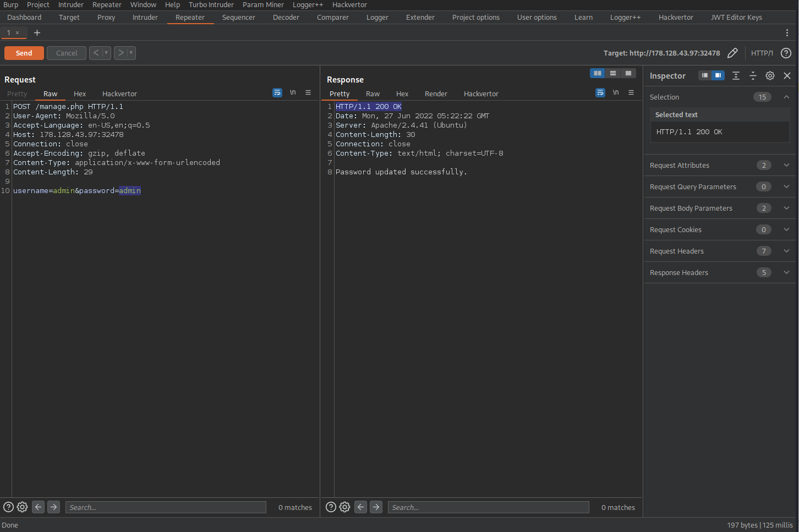
Task: Click Inspector collapse all sections icon
Action: (x=753, y=75)
